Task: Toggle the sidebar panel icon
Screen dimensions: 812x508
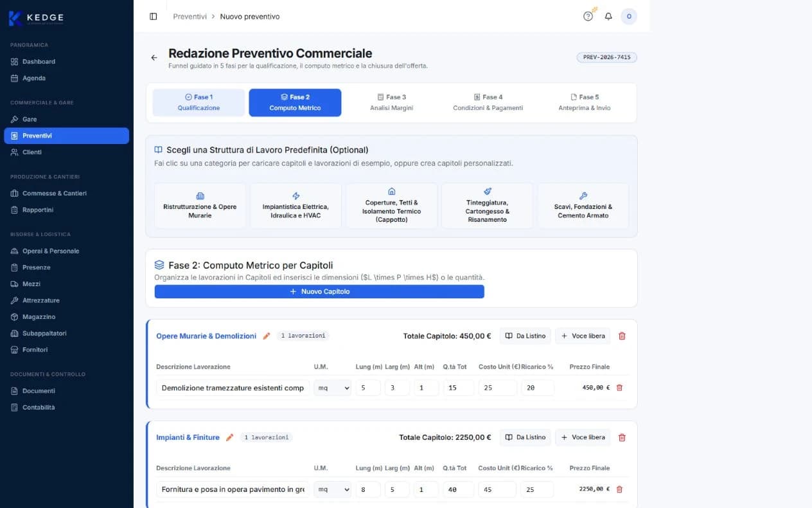Action: point(153,17)
